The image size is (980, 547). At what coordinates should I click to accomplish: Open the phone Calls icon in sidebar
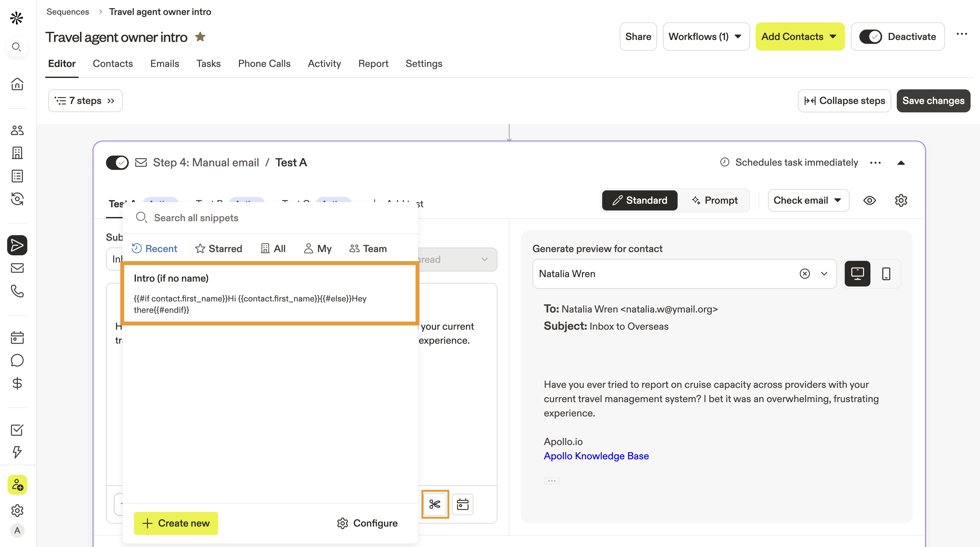click(17, 291)
